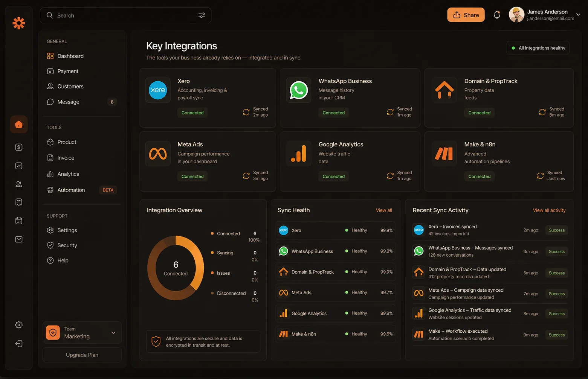The height and width of the screenshot is (379, 588).
Task: Open Settings under Support
Action: pos(82,230)
